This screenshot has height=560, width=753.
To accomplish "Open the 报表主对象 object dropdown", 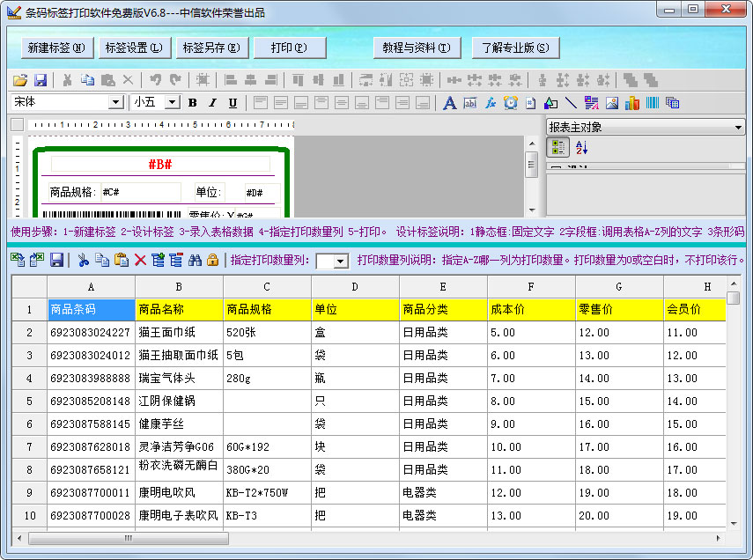I will 738,128.
